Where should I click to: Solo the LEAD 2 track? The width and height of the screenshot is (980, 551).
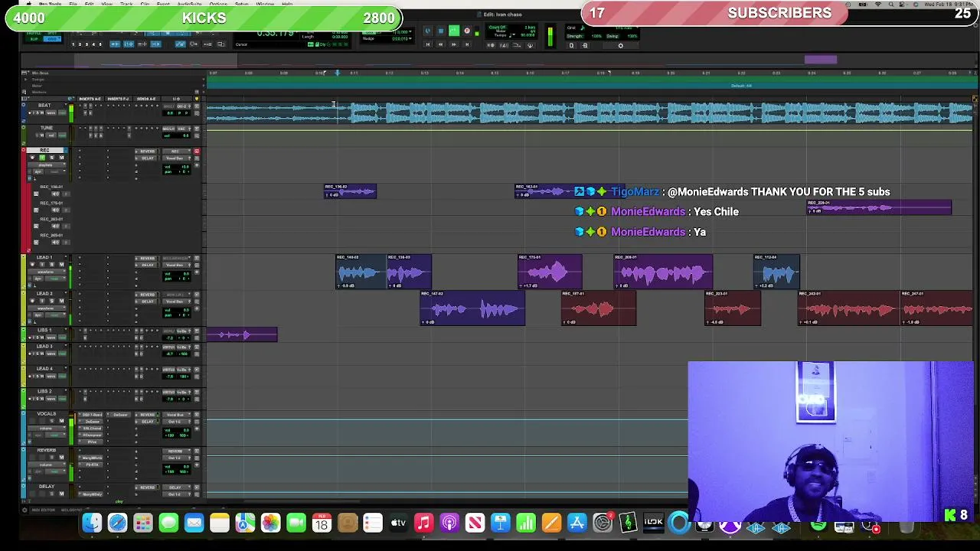click(x=52, y=301)
